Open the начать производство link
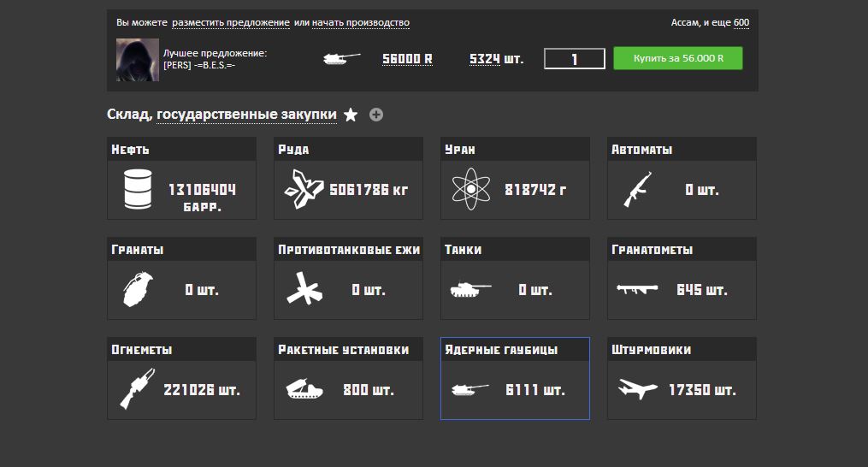868x467 pixels. point(360,22)
